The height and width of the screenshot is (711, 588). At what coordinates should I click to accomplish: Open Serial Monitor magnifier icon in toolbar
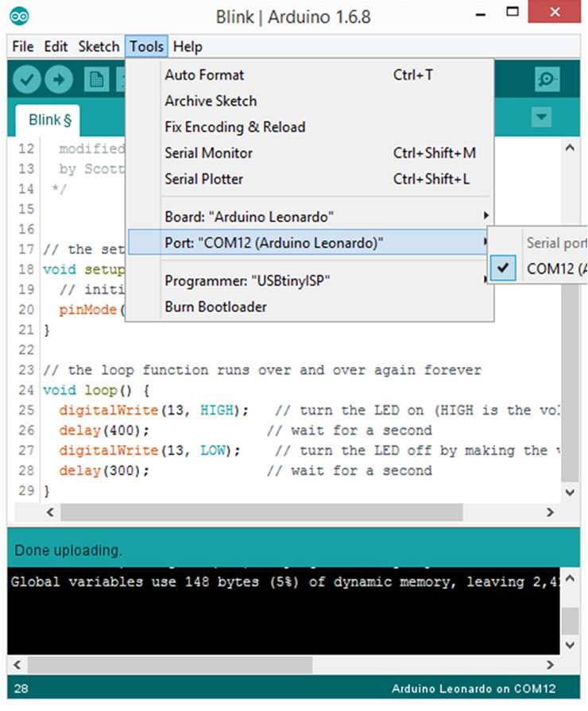(x=547, y=79)
